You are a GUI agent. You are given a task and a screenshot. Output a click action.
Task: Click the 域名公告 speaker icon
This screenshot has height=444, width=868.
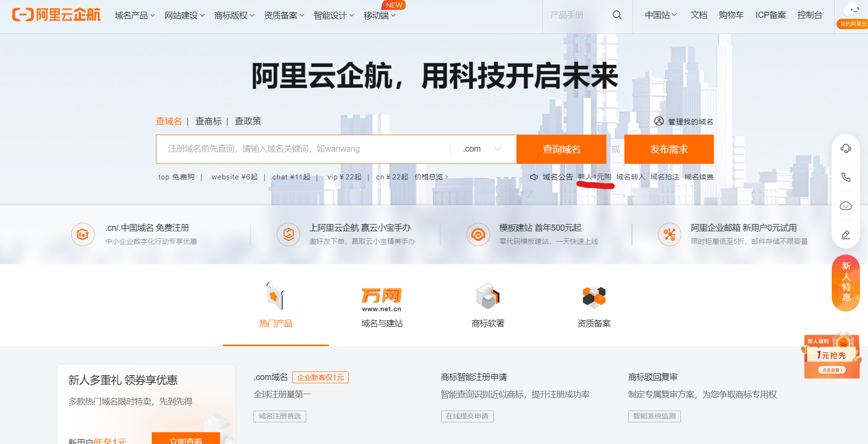point(534,177)
